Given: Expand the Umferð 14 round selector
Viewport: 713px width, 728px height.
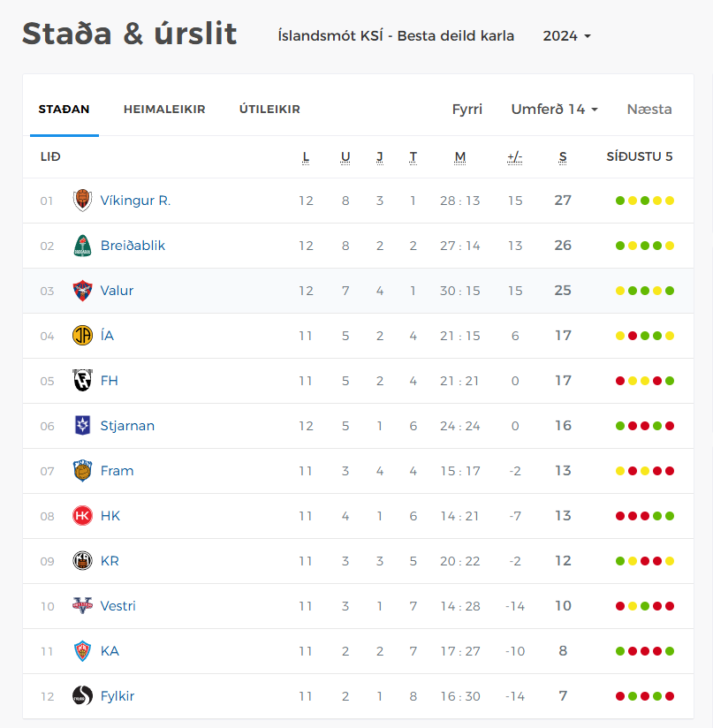Looking at the screenshot, I should point(554,109).
